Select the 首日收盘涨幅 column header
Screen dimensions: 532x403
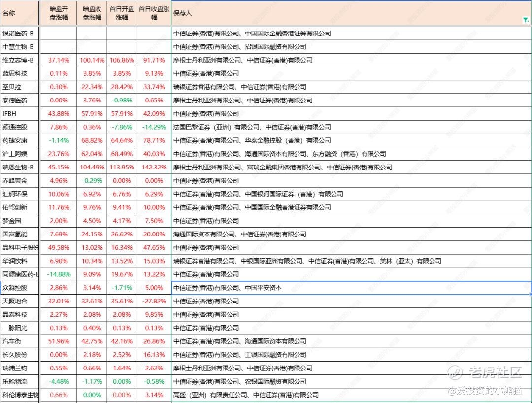click(x=154, y=13)
